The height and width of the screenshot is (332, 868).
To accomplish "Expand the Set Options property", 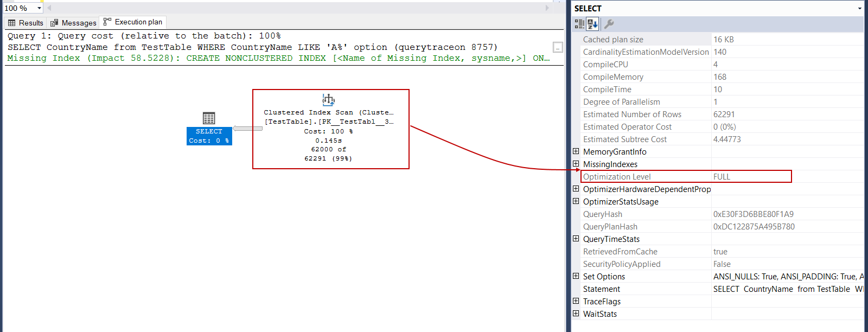I will click(576, 276).
